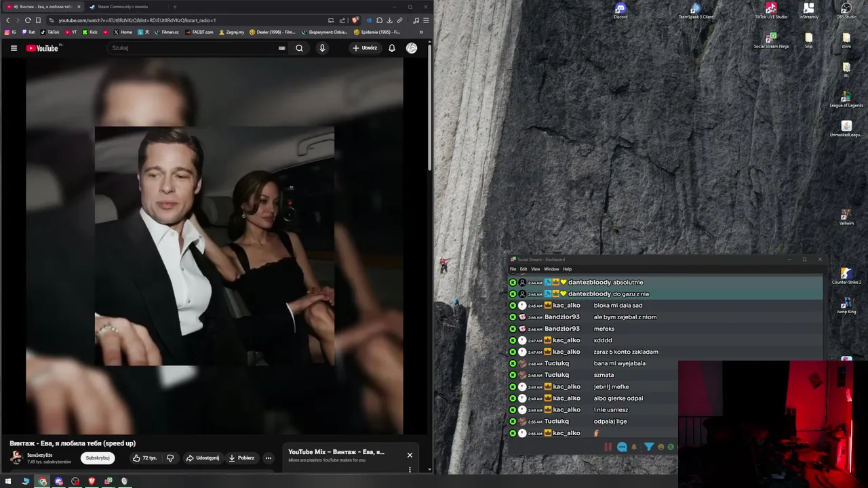Toggle the green X on 'mefeks' message
The width and height of the screenshot is (868, 488).
pos(513,329)
